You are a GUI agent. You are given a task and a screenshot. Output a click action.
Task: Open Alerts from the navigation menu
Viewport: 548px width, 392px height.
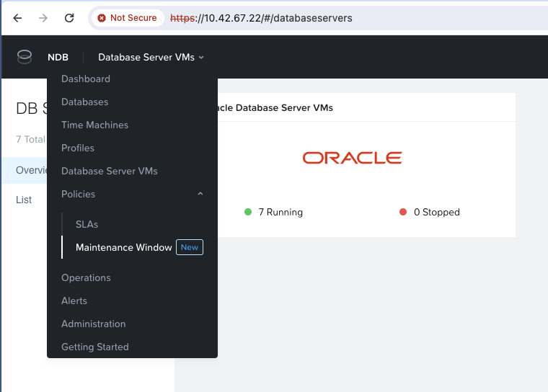74,300
